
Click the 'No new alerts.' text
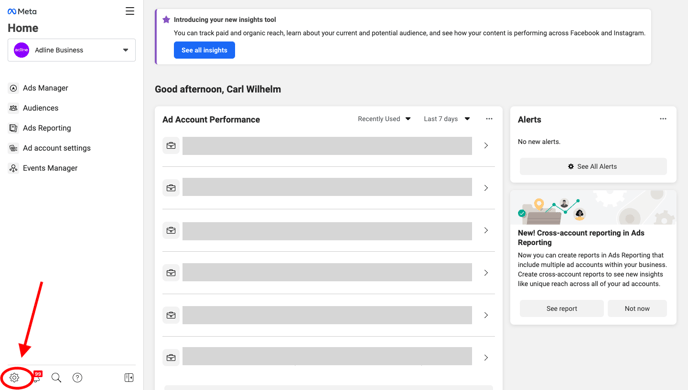pos(539,142)
